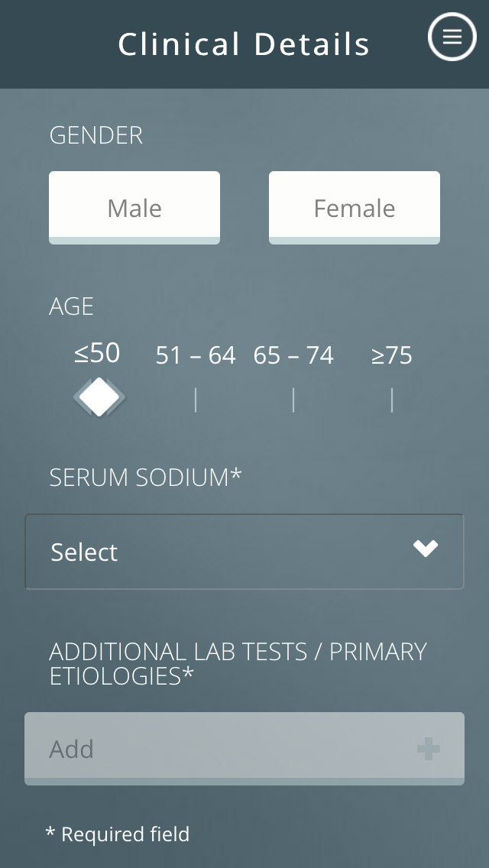This screenshot has height=868, width=489.
Task: Click slider tick mark under 51 – 64
Action: (x=196, y=400)
